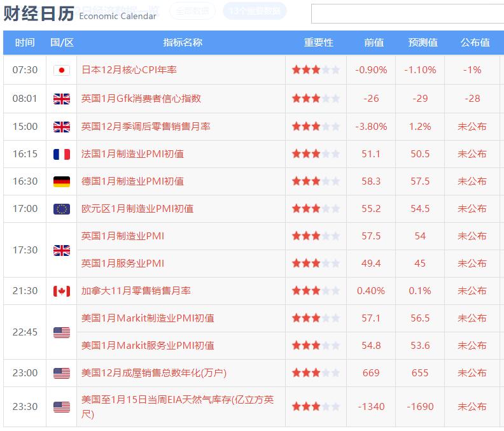This screenshot has width=504, height=431.
Task: Click US flag in the 23:30 row
Action: click(62, 407)
